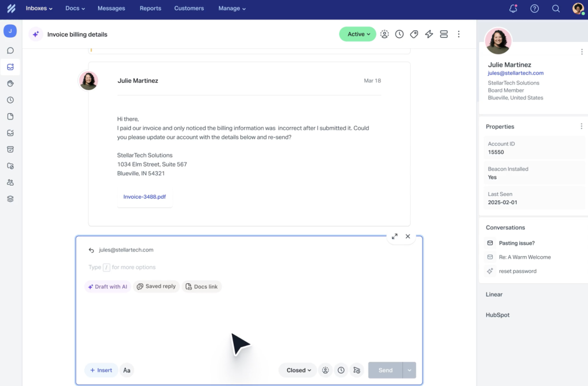
Task: Open the Active status dropdown
Action: (357, 34)
